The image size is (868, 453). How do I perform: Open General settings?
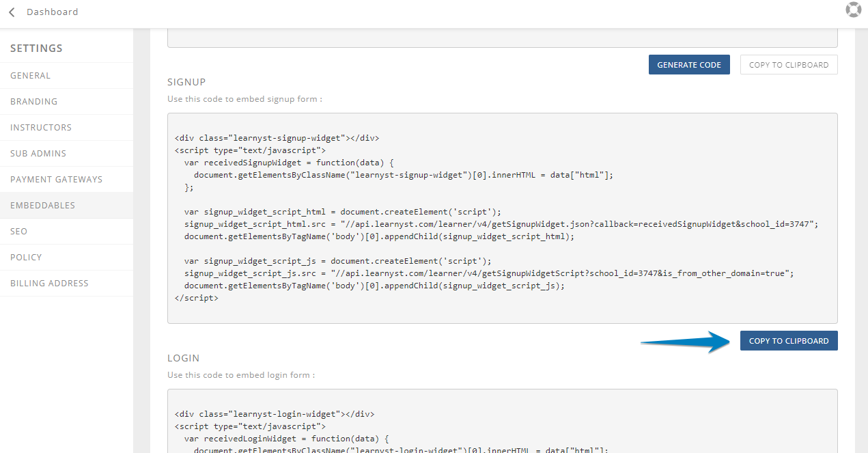[x=66, y=76]
